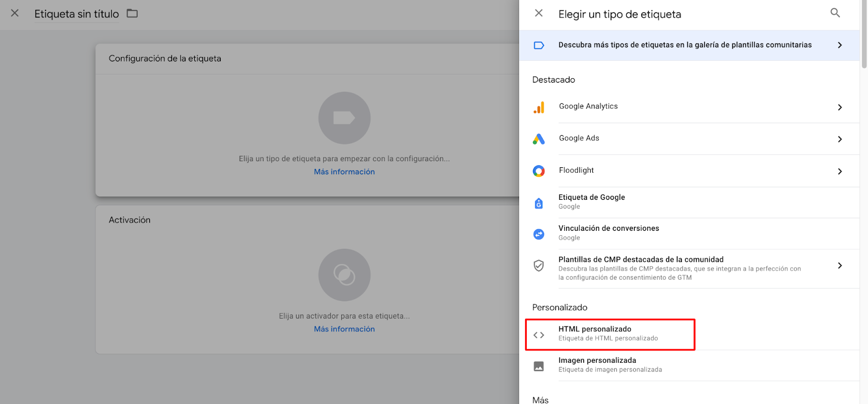Image resolution: width=868 pixels, height=404 pixels.
Task: Open Más información link under tag configuration
Action: (x=344, y=172)
